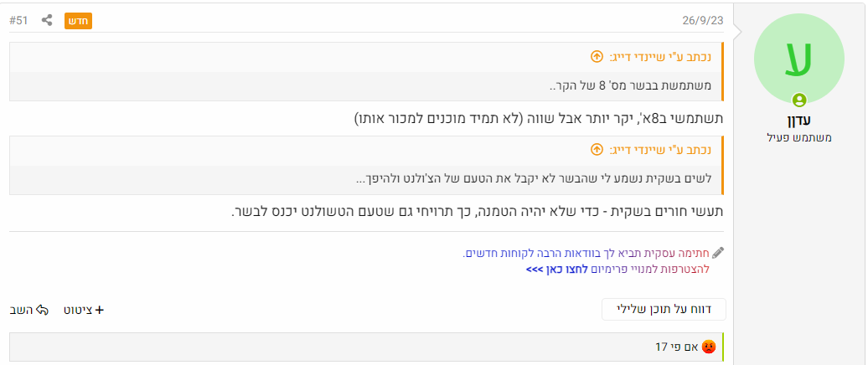Click the orange 'חדש' new-post badge

[78, 20]
